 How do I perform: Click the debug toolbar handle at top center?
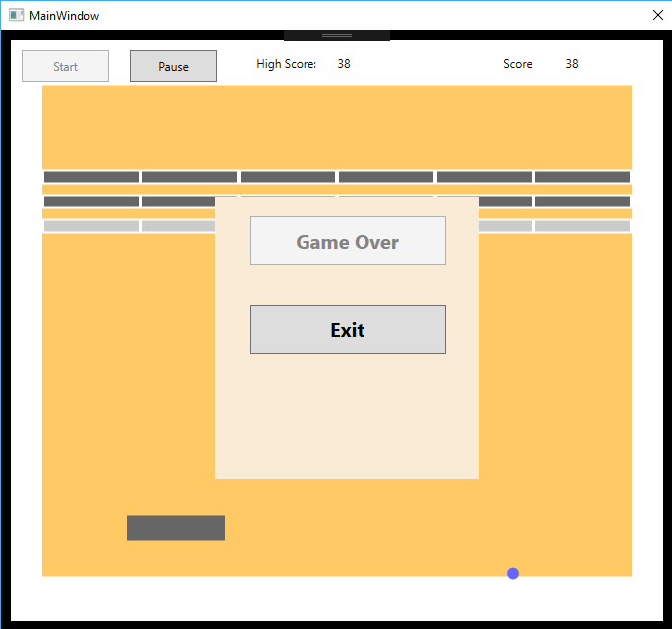click(x=337, y=36)
